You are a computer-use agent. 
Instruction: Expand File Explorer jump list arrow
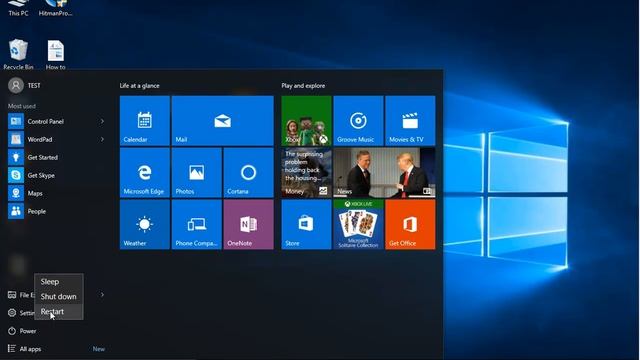click(x=102, y=295)
